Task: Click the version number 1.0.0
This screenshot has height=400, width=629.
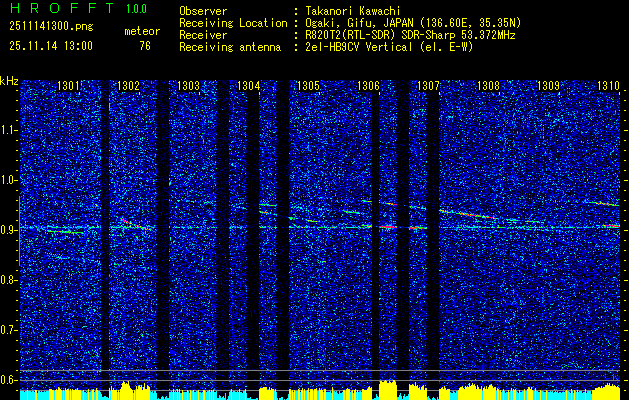Action: 136,8
